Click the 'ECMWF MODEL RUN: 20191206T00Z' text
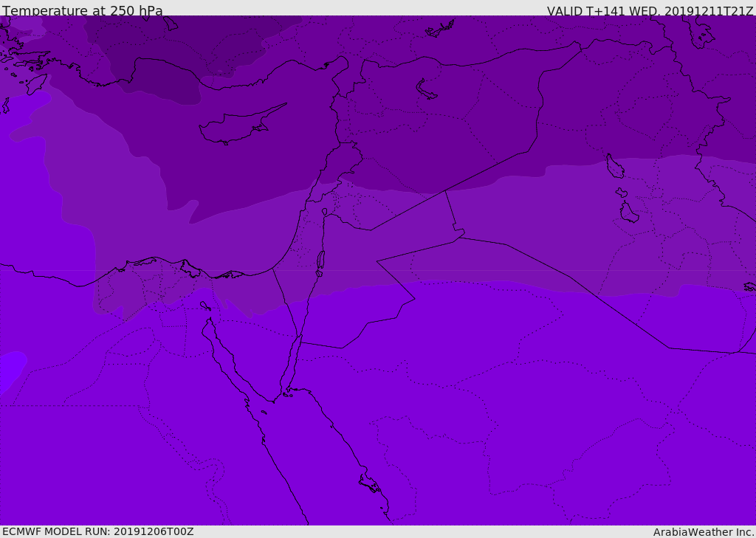This screenshot has width=756, height=538. tap(98, 531)
